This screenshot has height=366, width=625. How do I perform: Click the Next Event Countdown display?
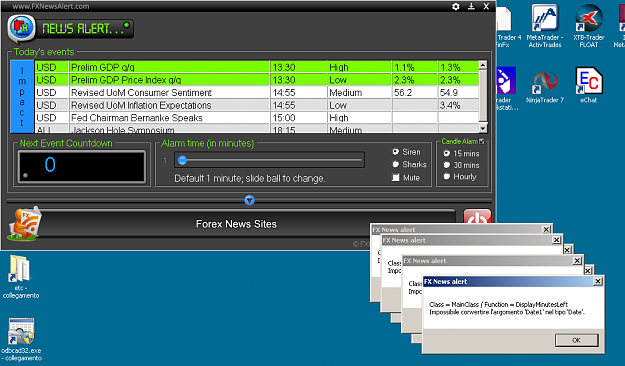[x=82, y=167]
